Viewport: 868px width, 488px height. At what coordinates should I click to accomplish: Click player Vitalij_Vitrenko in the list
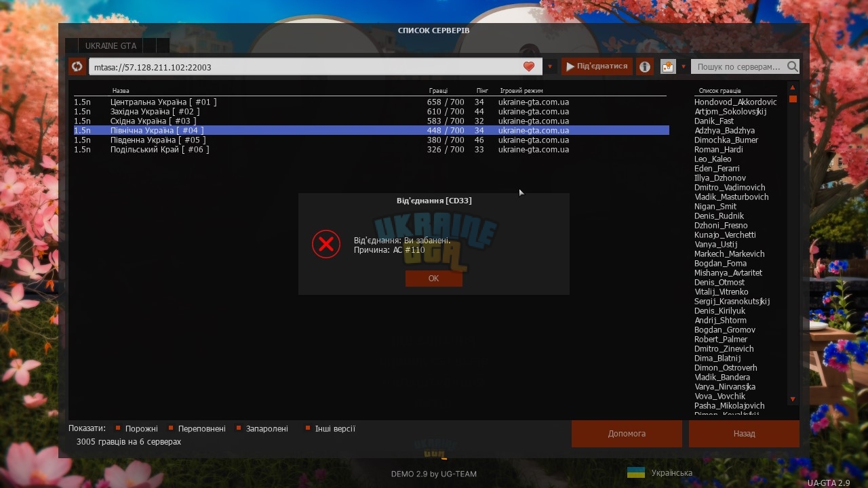[x=722, y=292]
